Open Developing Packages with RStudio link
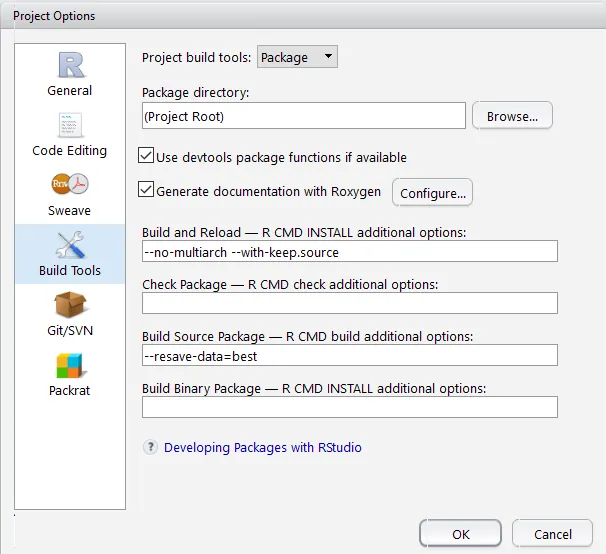The width and height of the screenshot is (606, 554). click(x=263, y=447)
